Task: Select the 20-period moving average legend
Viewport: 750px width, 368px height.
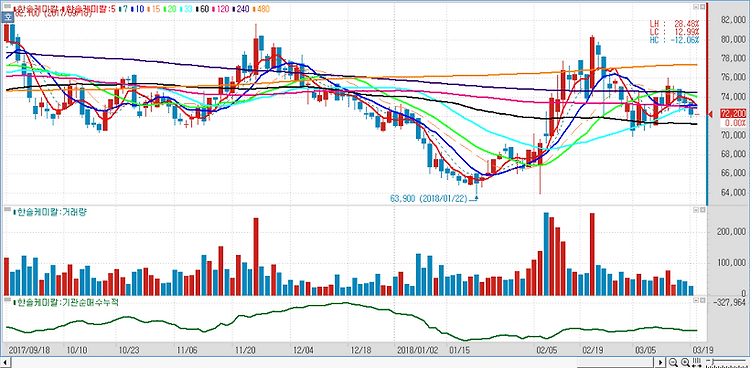Action: point(170,8)
